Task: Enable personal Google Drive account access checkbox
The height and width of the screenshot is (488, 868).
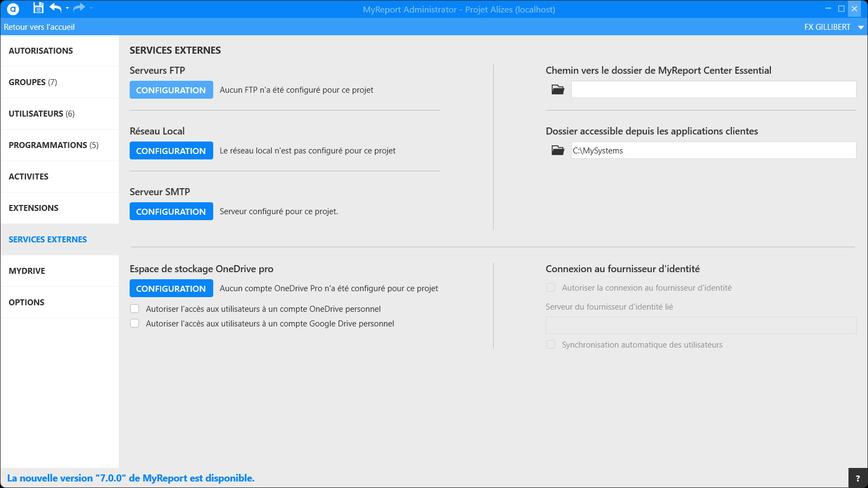Action: (x=135, y=324)
